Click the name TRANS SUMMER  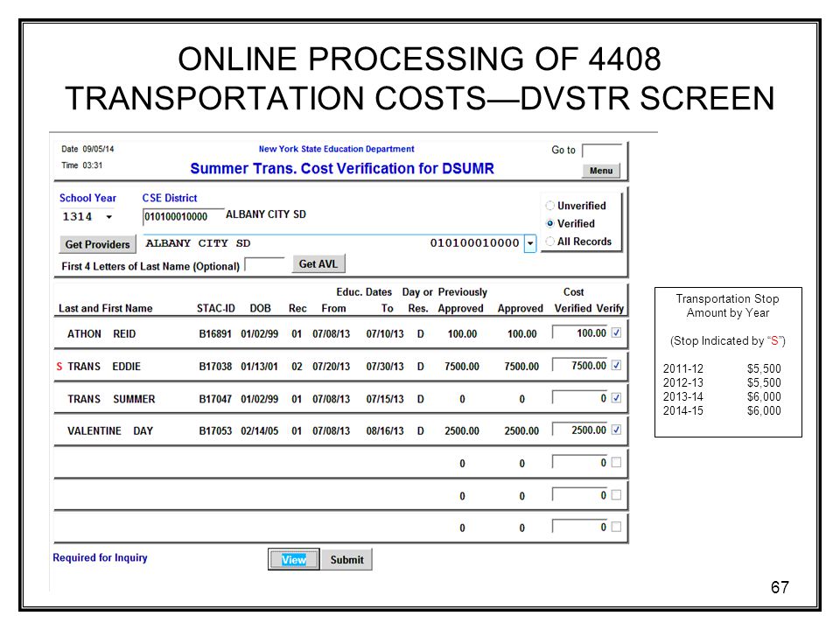[111, 399]
